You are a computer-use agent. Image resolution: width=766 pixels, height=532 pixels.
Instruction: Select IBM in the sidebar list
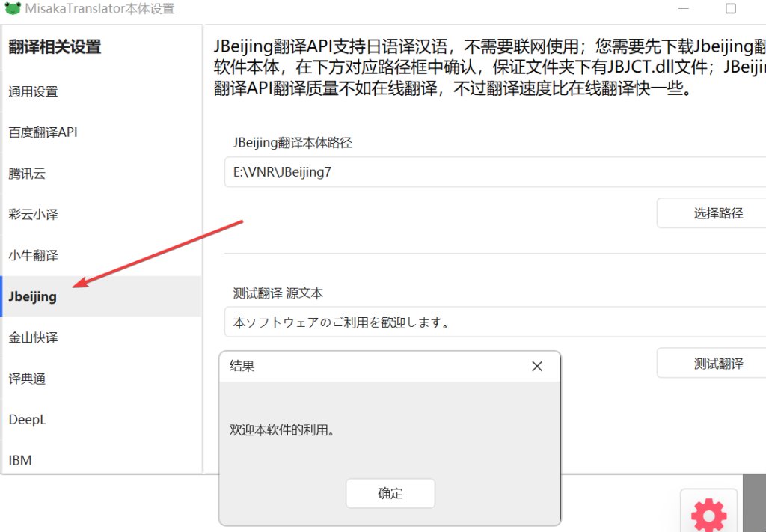click(x=20, y=460)
